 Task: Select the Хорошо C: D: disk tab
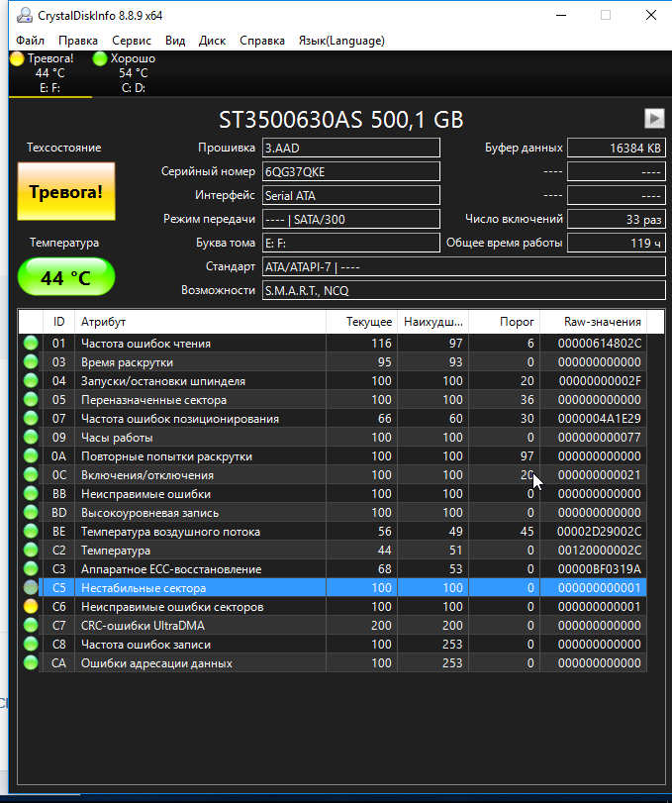click(x=133, y=73)
